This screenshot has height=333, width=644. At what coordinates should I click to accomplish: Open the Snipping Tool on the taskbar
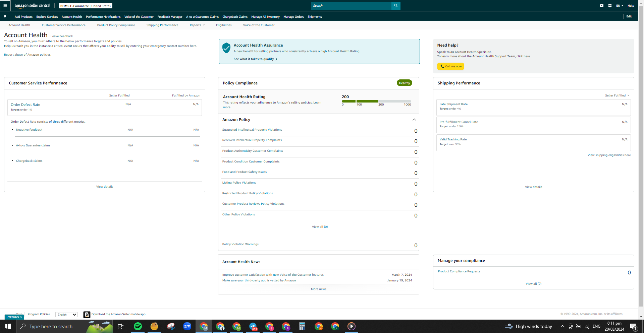pos(171,326)
